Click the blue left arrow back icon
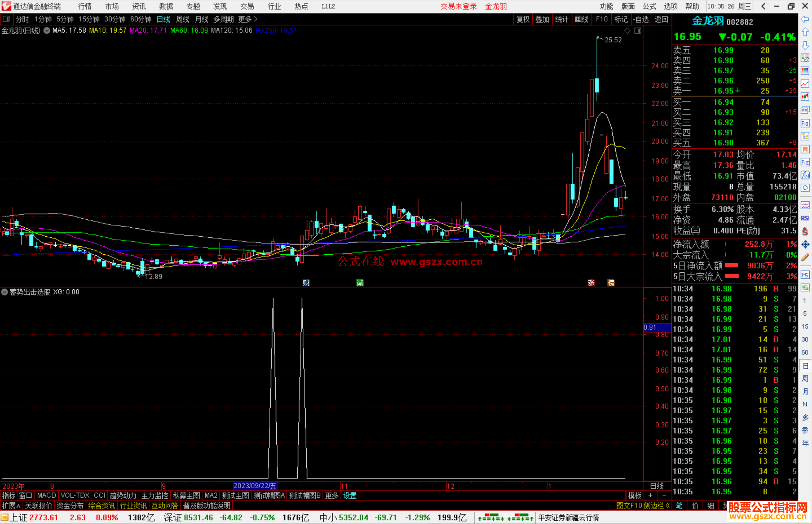 805,19
